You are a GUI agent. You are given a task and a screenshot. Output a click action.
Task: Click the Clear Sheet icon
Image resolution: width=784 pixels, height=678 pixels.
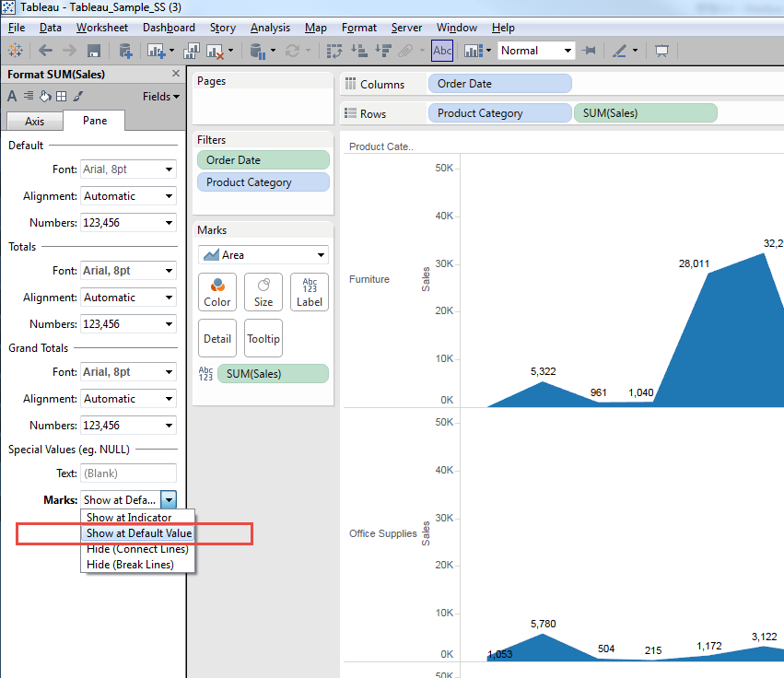pos(215,51)
